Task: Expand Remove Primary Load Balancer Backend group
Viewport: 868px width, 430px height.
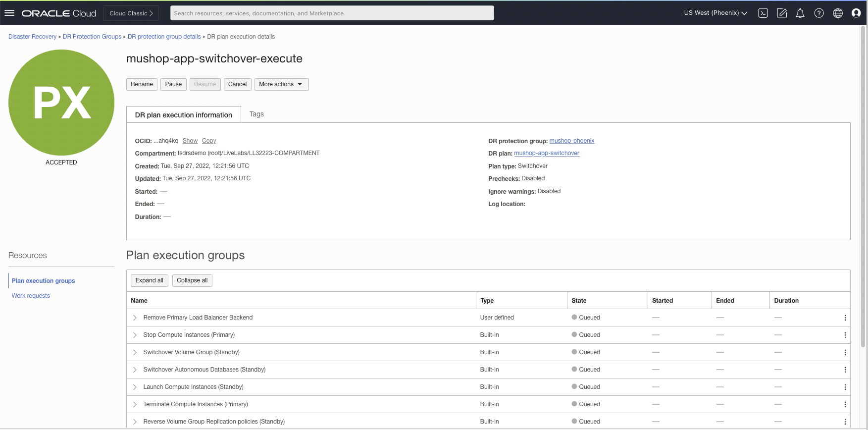Action: pyautogui.click(x=135, y=318)
